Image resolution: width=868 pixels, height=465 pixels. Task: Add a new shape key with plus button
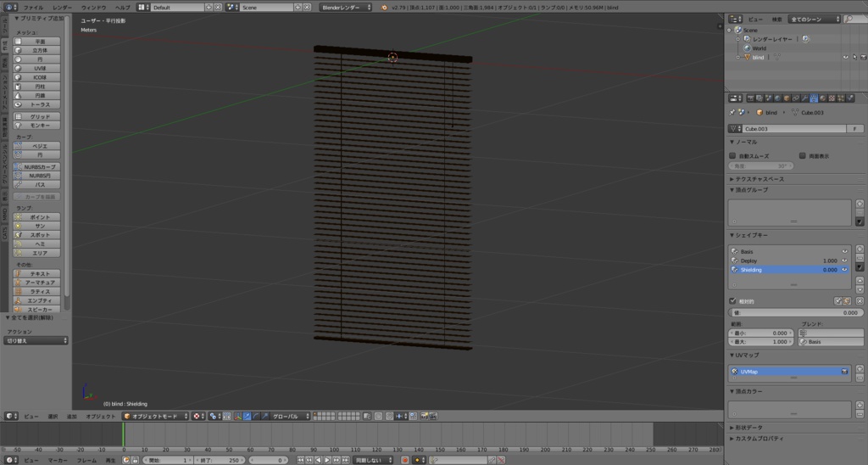pos(860,249)
